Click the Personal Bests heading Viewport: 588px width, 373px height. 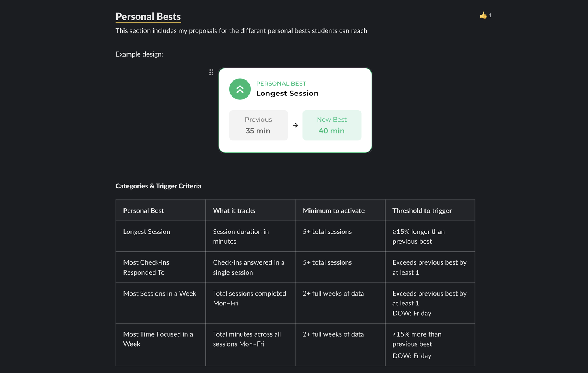pos(148,17)
